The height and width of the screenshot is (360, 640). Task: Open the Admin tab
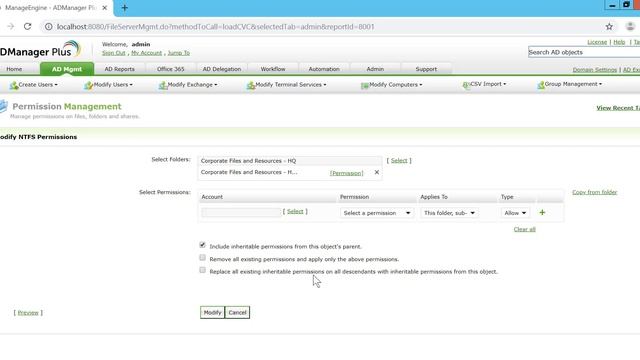tap(375, 69)
